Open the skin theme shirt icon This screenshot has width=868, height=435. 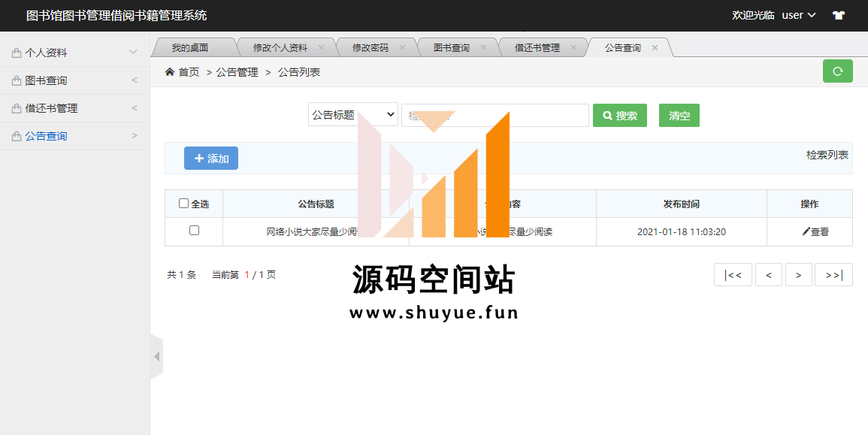(839, 16)
